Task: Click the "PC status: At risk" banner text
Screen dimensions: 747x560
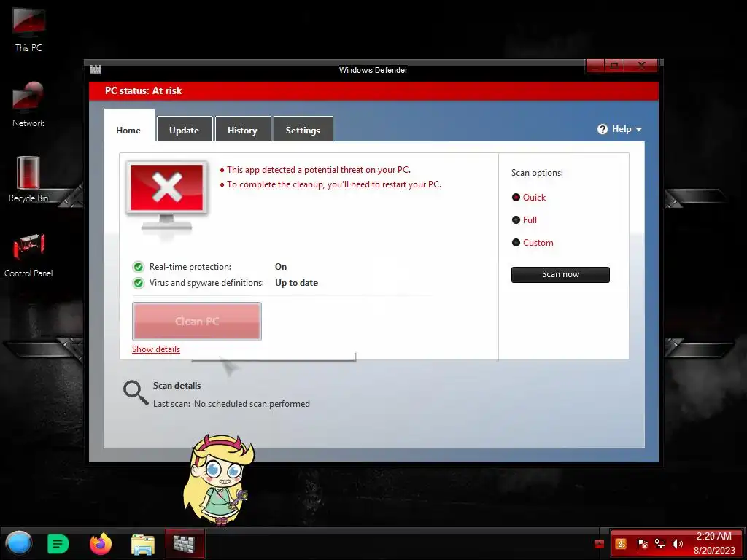Action: 144,90
